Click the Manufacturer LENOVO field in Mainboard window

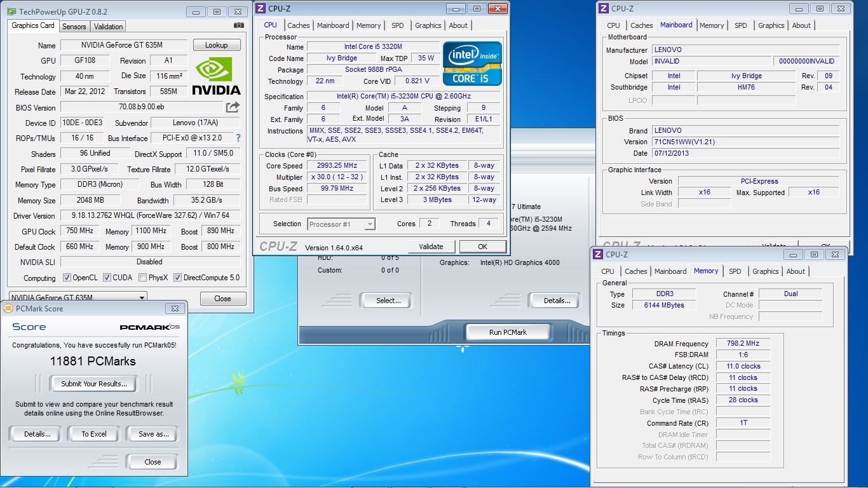click(746, 50)
